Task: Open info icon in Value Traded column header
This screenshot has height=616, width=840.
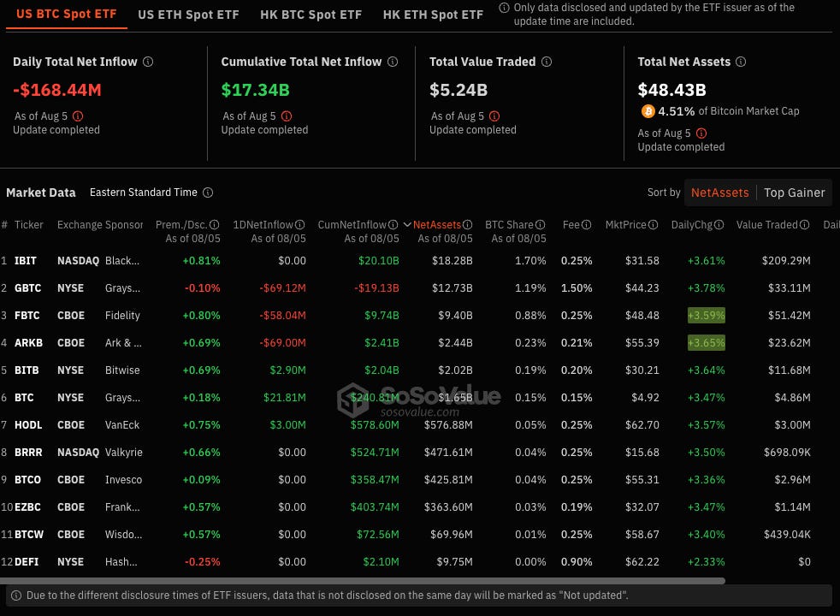Action: pos(805,224)
